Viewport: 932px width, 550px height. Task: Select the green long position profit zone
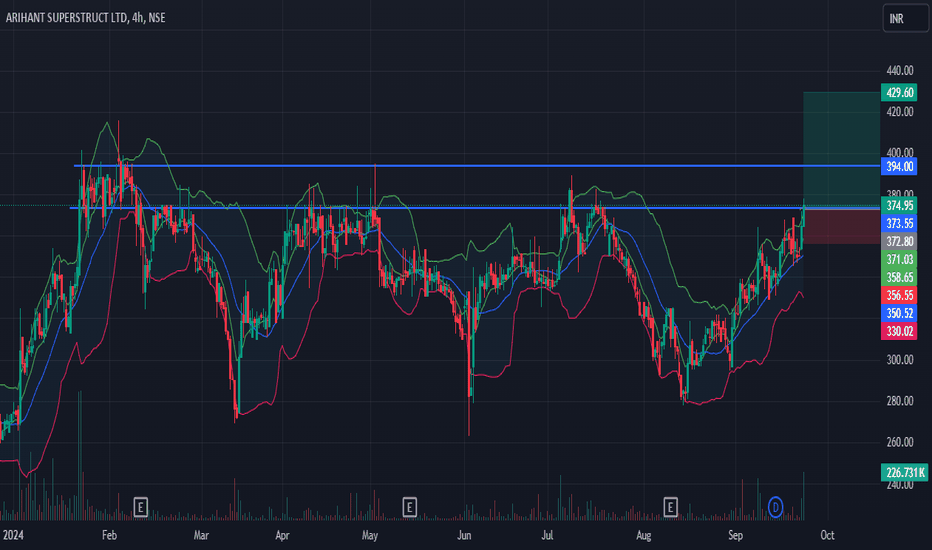pos(841,149)
